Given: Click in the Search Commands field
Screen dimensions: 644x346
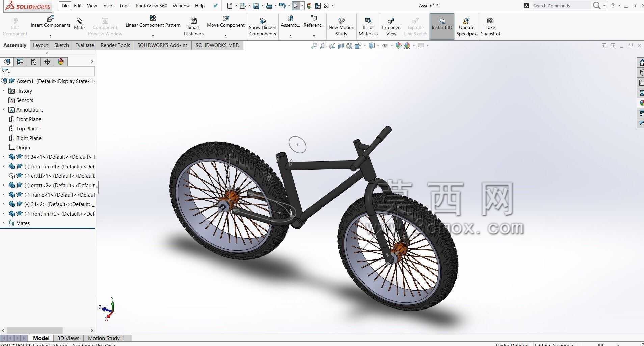Looking at the screenshot, I should click(561, 6).
